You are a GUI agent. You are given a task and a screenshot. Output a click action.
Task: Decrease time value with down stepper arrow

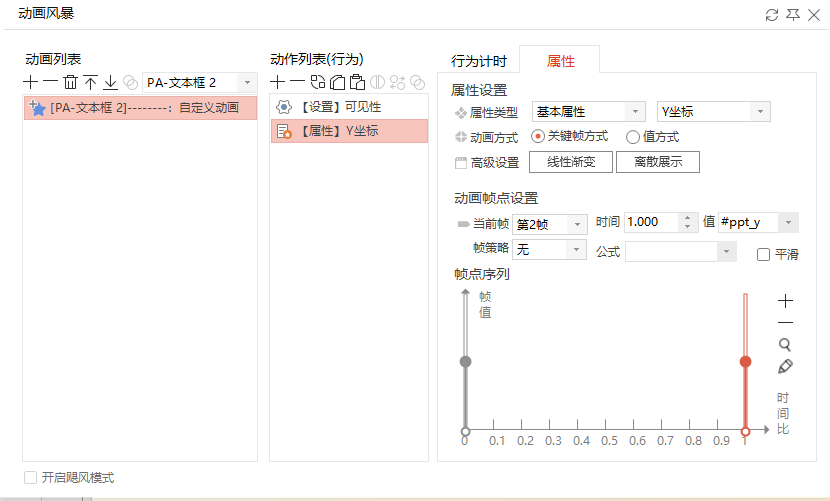coord(687,227)
